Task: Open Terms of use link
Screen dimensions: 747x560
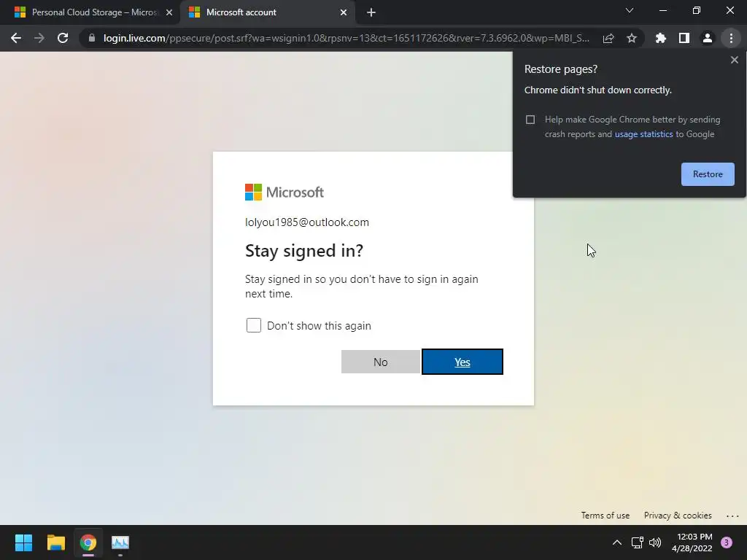Action: click(605, 516)
